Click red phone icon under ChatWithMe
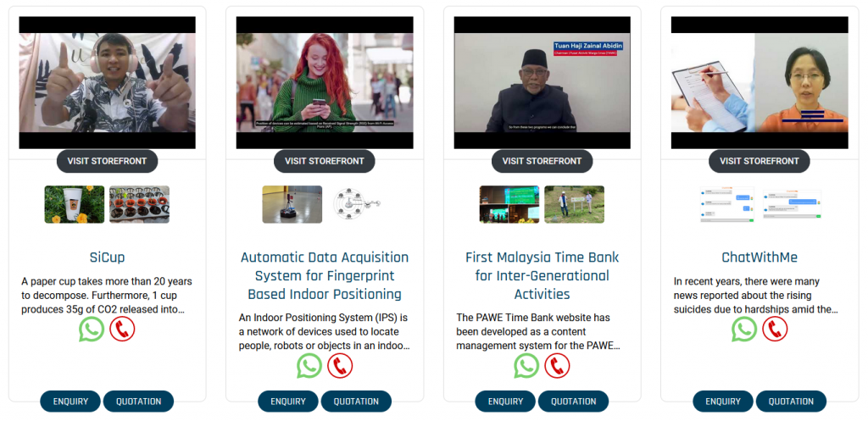 click(775, 330)
